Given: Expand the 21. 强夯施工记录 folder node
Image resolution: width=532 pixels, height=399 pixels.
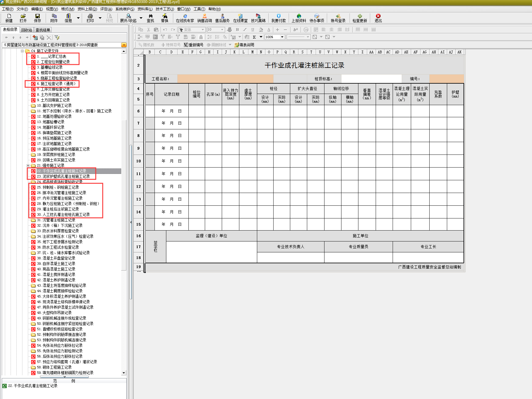Looking at the screenshot, I should click(28, 166).
